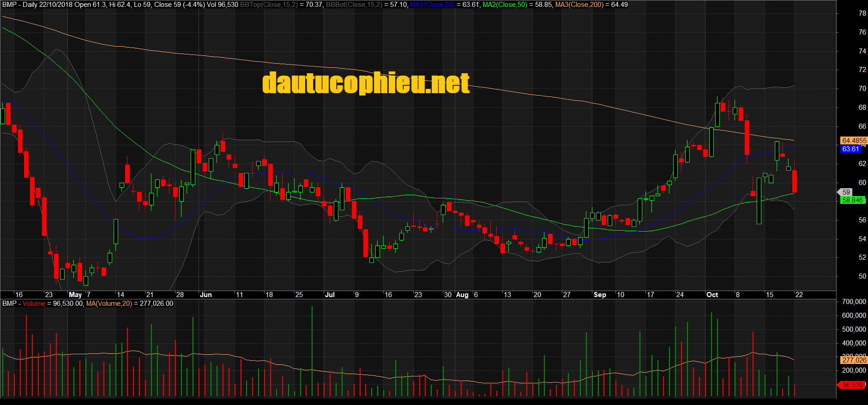Screen dimensions: 868x405
Task: Click the Jul month label on time axis
Action: pyautogui.click(x=330, y=295)
